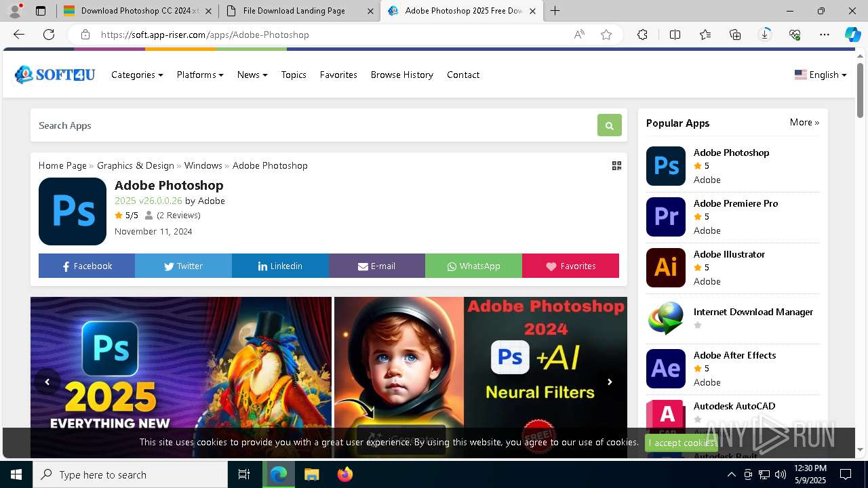868x488 pixels.
Task: Open Windows breadcrumb link
Action: (203, 165)
